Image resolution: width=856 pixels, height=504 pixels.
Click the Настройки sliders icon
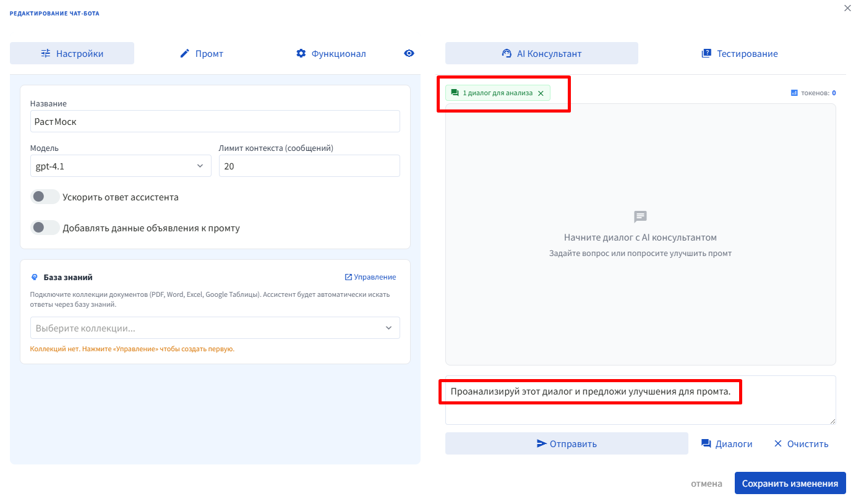(46, 53)
